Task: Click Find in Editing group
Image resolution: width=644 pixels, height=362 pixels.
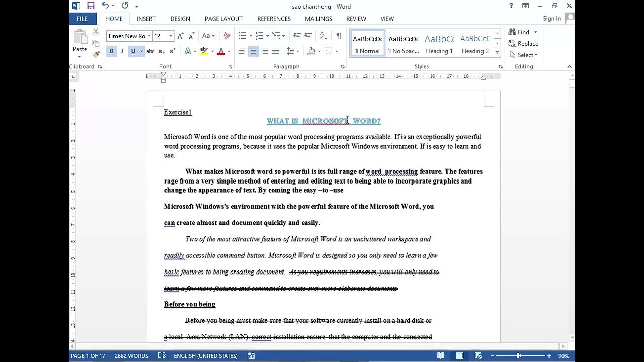Action: pyautogui.click(x=519, y=32)
